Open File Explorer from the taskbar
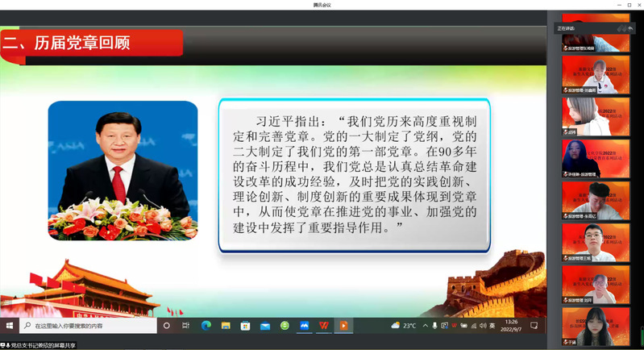 (226, 326)
